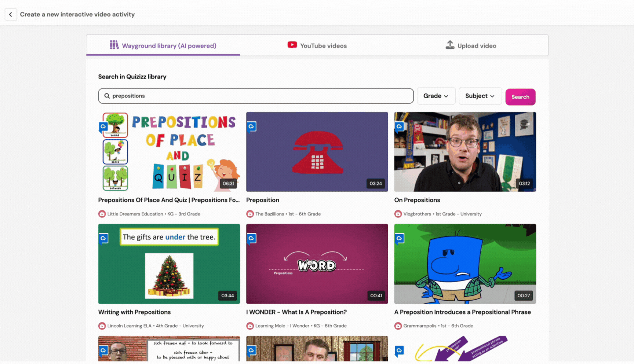
Task: Click the pink Search button
Action: coord(520,97)
